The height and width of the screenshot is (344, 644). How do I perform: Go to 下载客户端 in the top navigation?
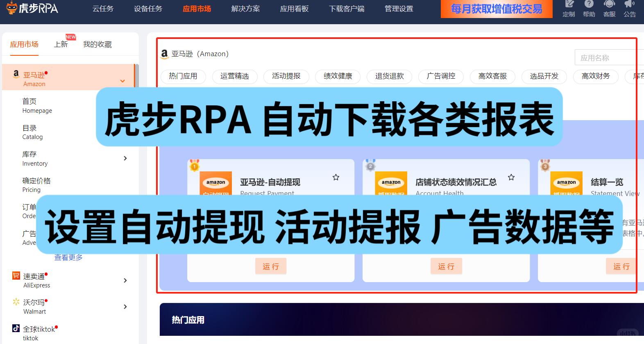[x=347, y=9]
